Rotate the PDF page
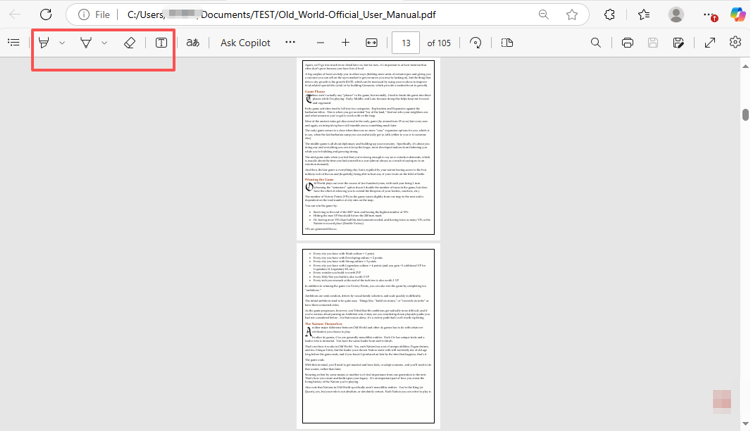This screenshot has width=750, height=431. [476, 43]
